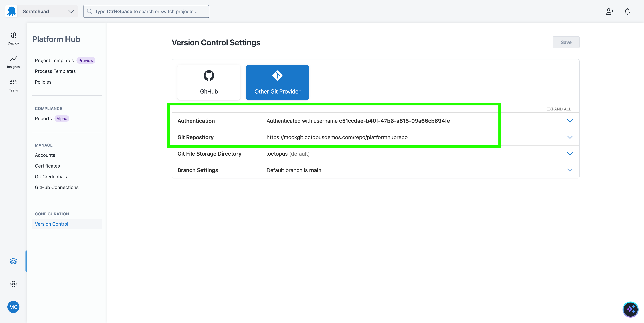644x323 pixels.
Task: Go to Project Templates
Action: 54,61
